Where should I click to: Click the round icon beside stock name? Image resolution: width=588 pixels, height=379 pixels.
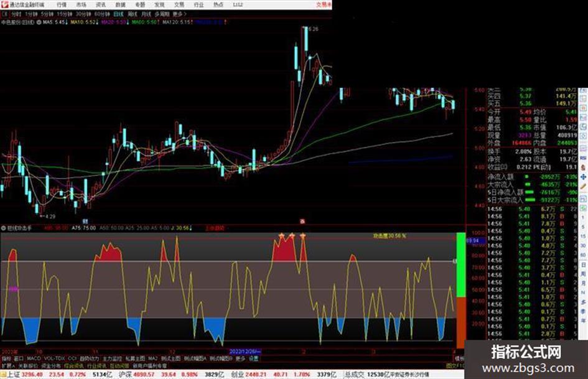coord(39,22)
